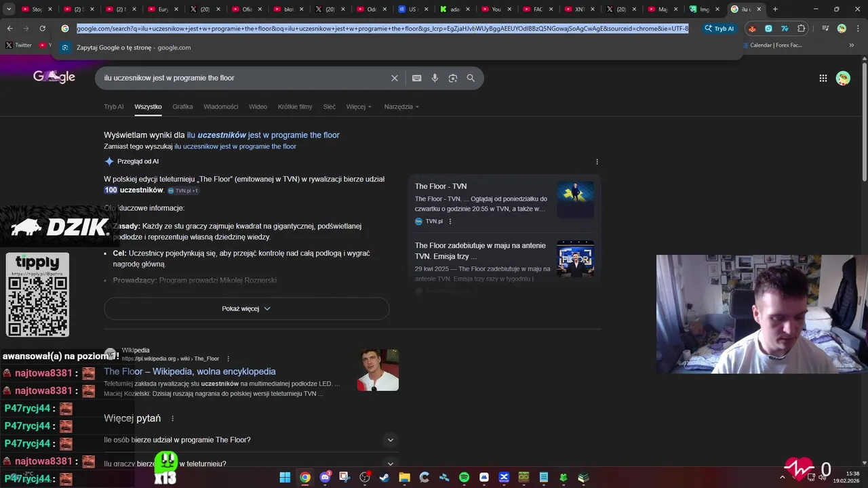The height and width of the screenshot is (488, 868).
Task: Click the magnifier search submit icon
Action: [471, 78]
